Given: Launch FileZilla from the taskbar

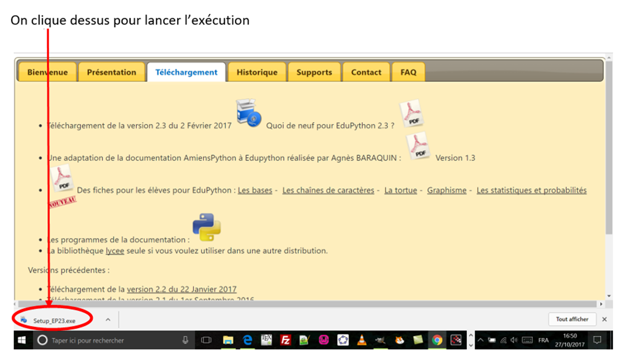Looking at the screenshot, I should [x=285, y=340].
